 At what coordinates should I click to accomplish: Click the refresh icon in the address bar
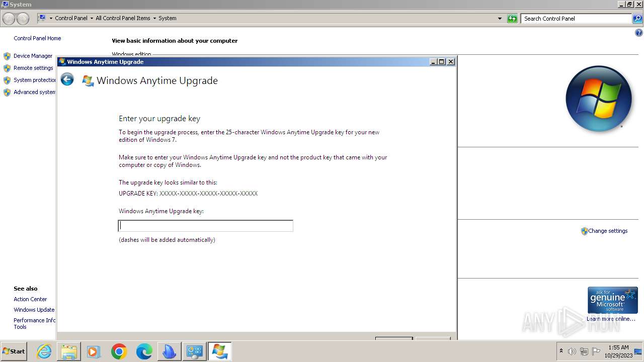point(512,19)
